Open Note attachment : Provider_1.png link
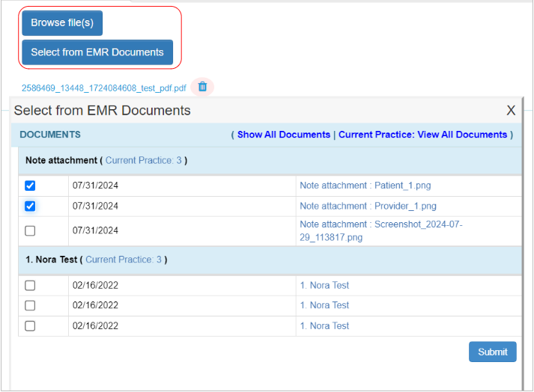Screen dimensions: 534x392 pos(368,206)
